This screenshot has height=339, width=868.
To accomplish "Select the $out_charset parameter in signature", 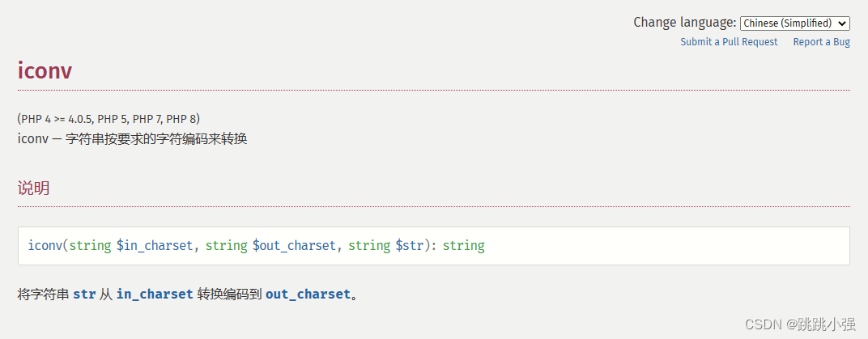I will pyautogui.click(x=294, y=245).
